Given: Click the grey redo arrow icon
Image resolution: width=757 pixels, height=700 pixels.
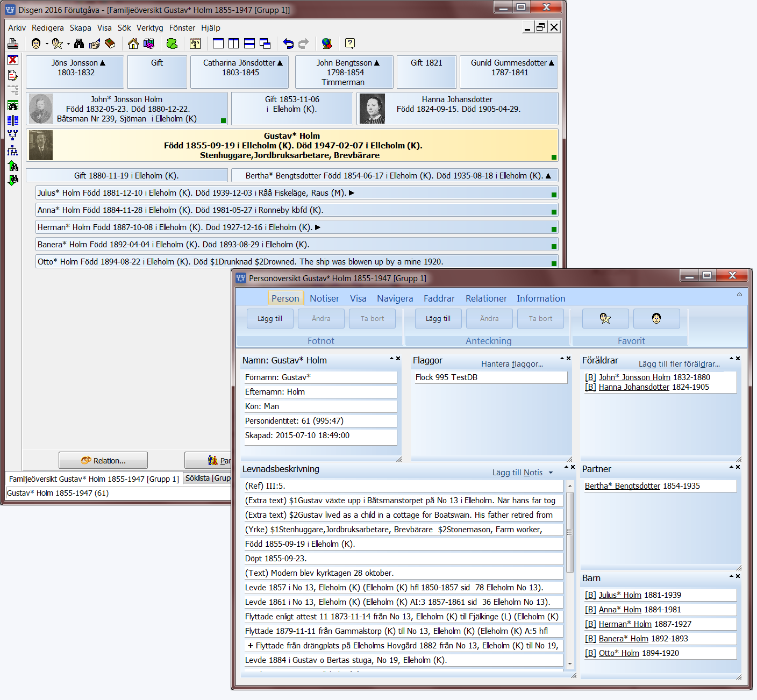Looking at the screenshot, I should [x=304, y=44].
